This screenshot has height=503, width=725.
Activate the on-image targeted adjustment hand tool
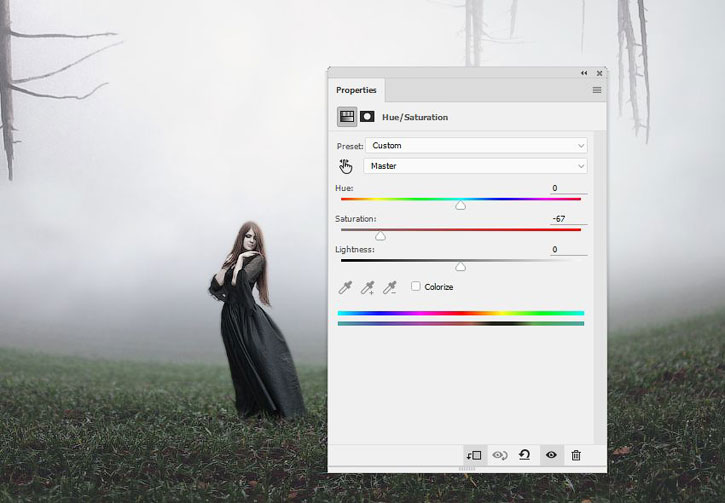click(346, 166)
